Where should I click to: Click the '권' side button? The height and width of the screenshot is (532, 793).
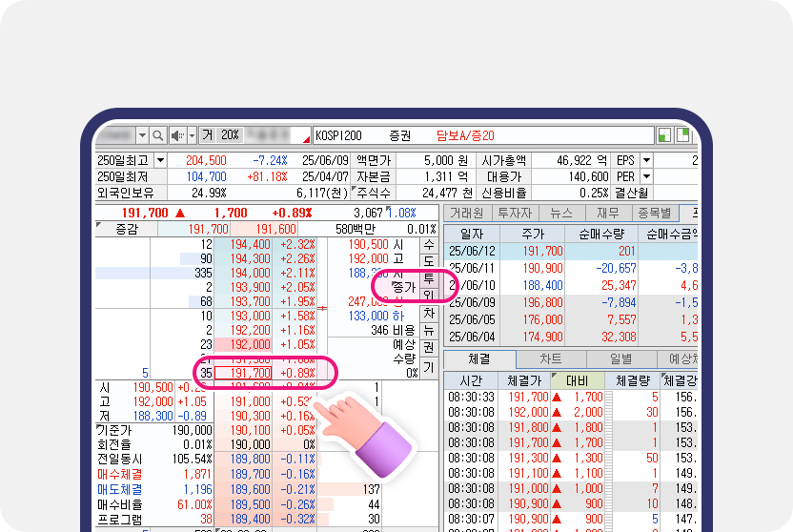click(x=429, y=347)
